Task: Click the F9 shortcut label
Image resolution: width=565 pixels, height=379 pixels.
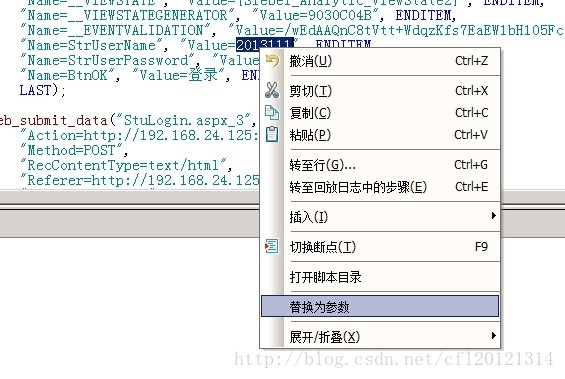Action: pos(481,247)
